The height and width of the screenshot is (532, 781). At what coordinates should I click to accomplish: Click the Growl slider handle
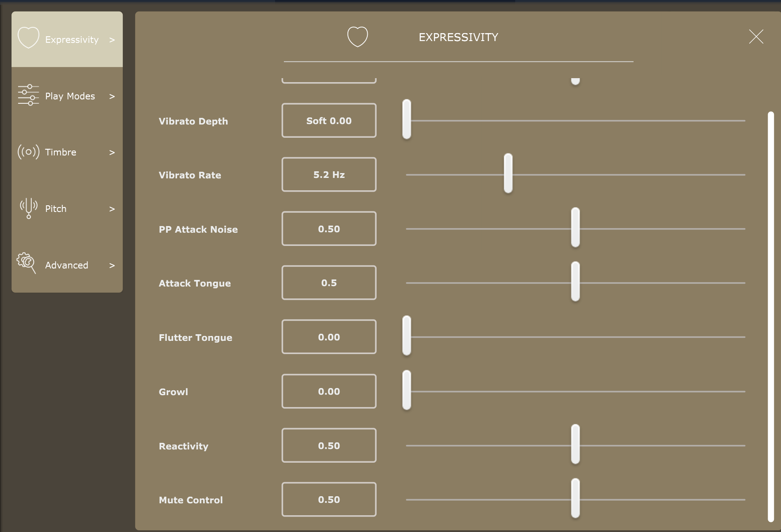pyautogui.click(x=407, y=390)
